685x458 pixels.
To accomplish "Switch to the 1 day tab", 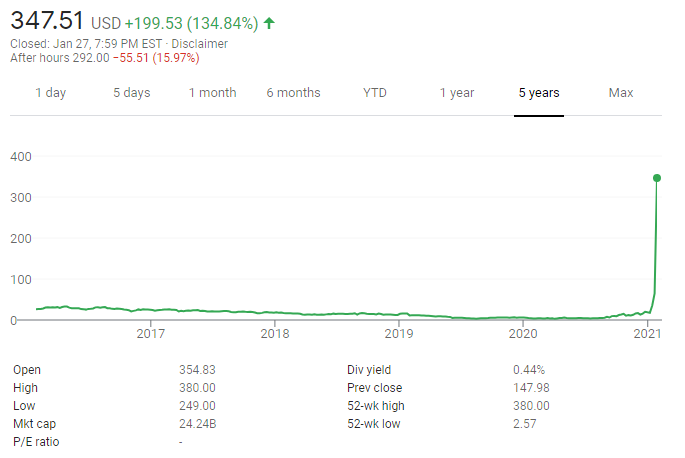I will [51, 93].
